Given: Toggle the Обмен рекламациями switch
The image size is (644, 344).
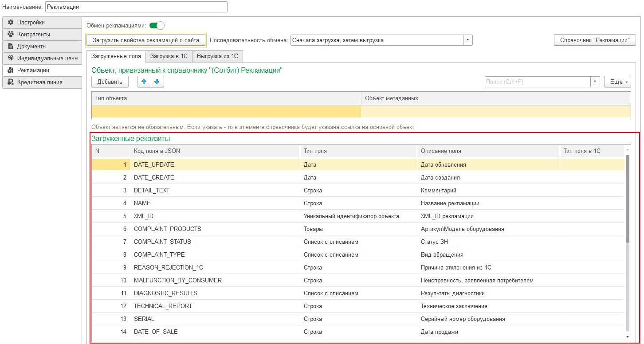Looking at the screenshot, I should (x=157, y=26).
